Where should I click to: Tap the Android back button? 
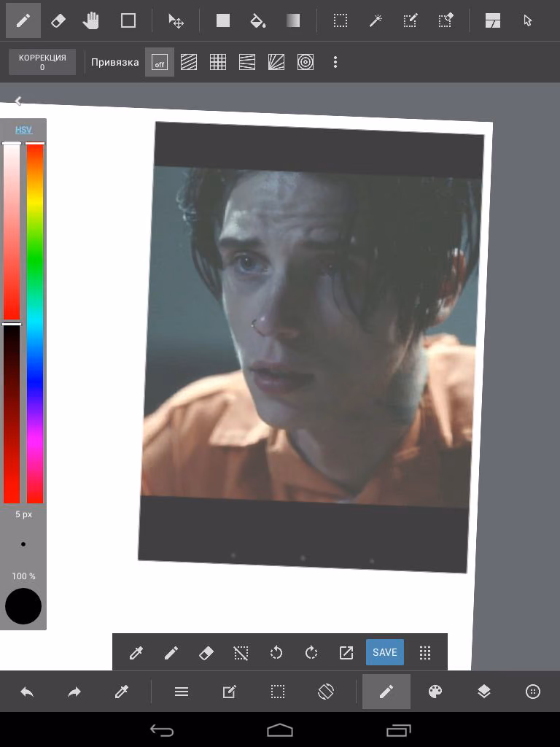click(162, 729)
